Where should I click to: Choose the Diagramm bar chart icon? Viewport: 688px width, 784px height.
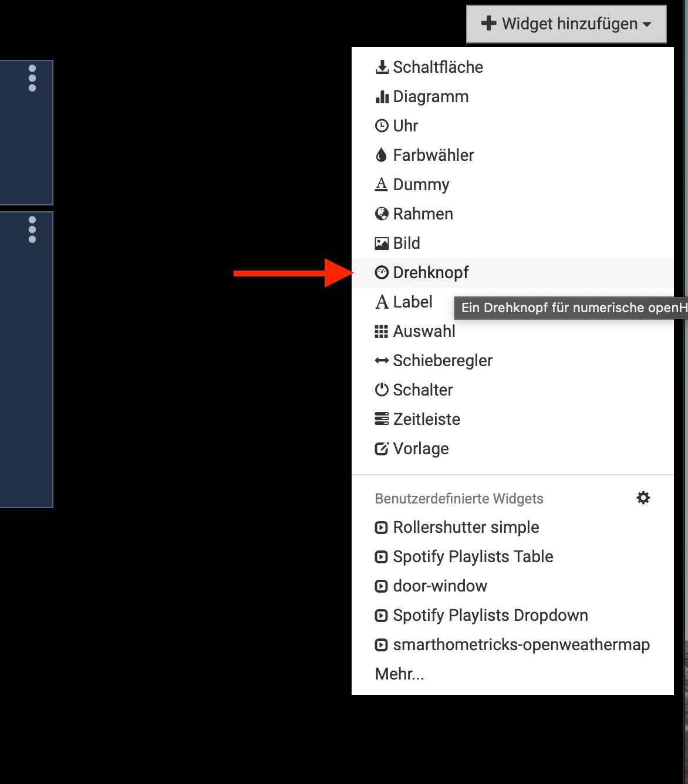tap(382, 96)
